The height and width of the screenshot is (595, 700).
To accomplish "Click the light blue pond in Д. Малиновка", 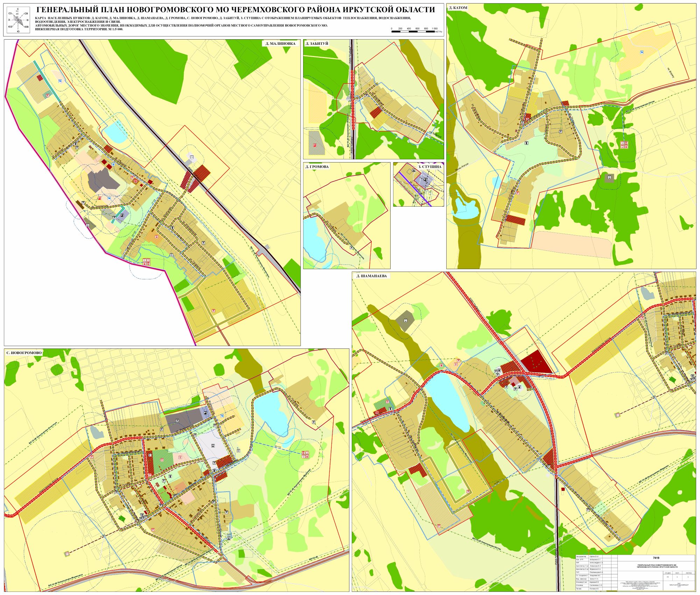I will click(x=115, y=132).
